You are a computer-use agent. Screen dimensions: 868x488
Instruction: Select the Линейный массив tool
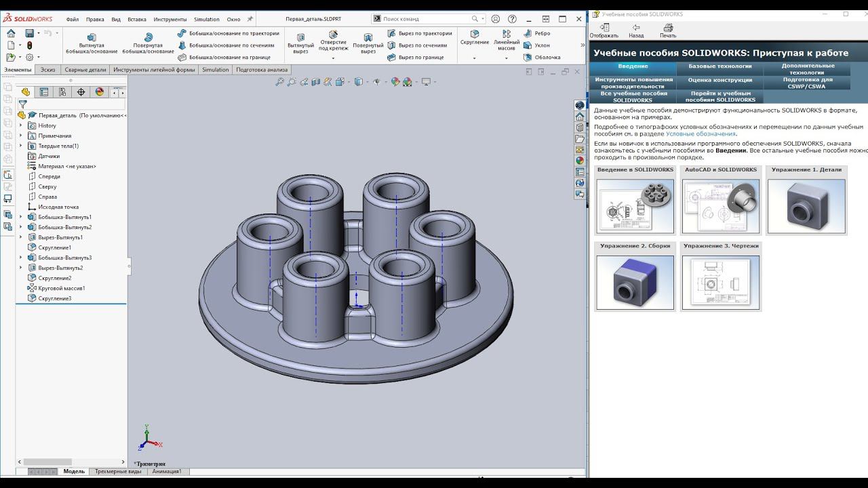point(507,39)
